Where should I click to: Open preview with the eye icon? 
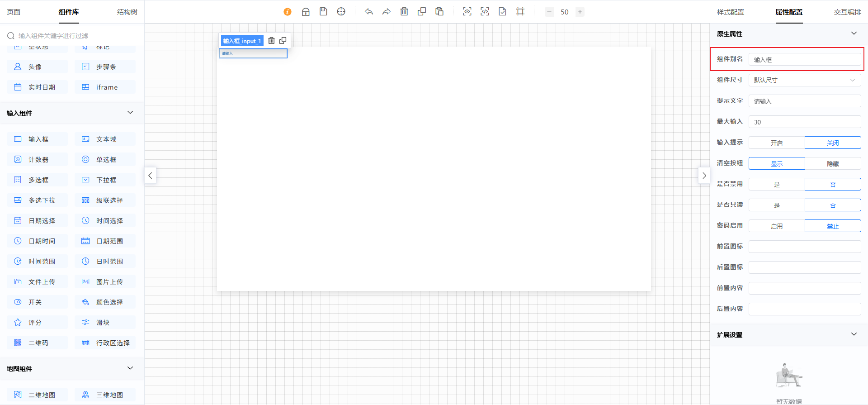(x=467, y=12)
